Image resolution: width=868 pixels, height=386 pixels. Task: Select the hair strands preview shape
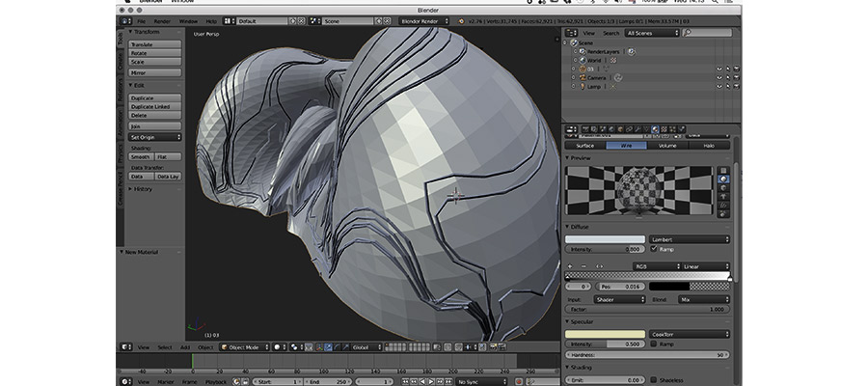tap(723, 206)
